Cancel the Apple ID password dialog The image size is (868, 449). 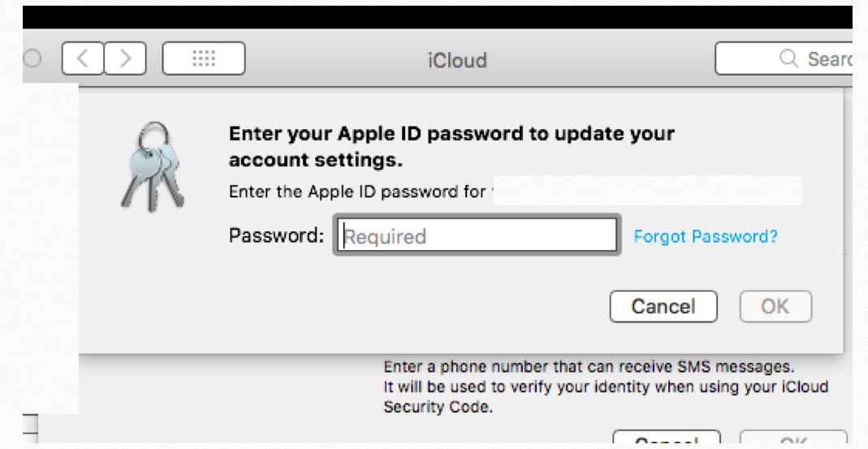click(x=663, y=306)
